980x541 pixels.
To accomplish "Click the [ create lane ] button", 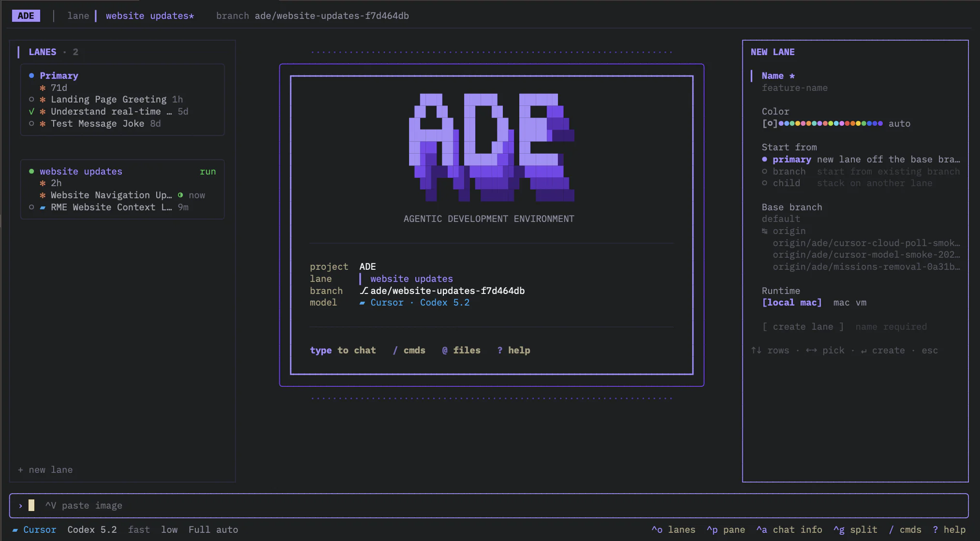I will coord(803,327).
